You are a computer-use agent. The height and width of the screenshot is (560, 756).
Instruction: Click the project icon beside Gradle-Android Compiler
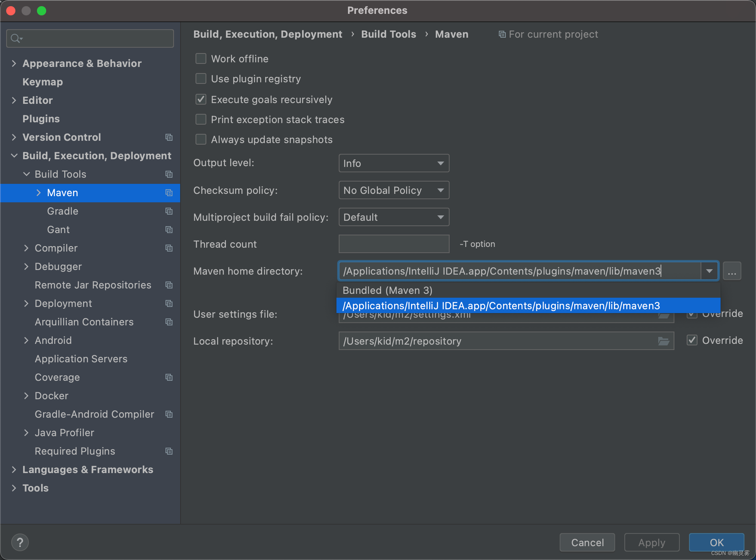click(x=169, y=414)
